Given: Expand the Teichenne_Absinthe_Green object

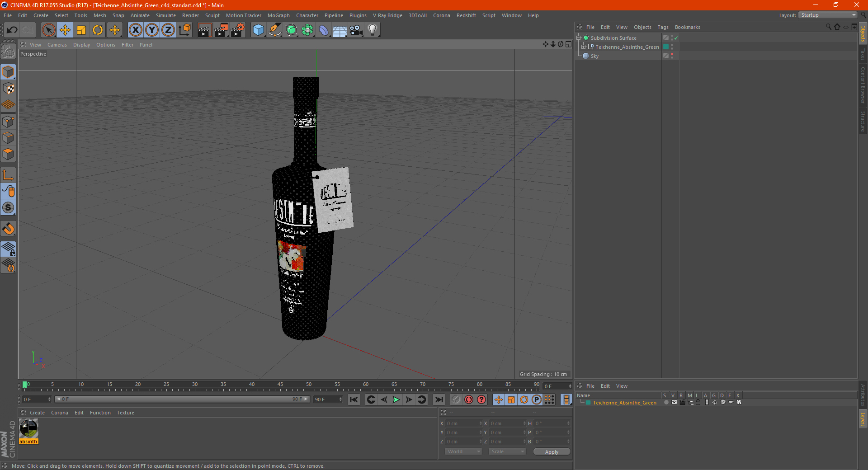Looking at the screenshot, I should click(x=584, y=47).
